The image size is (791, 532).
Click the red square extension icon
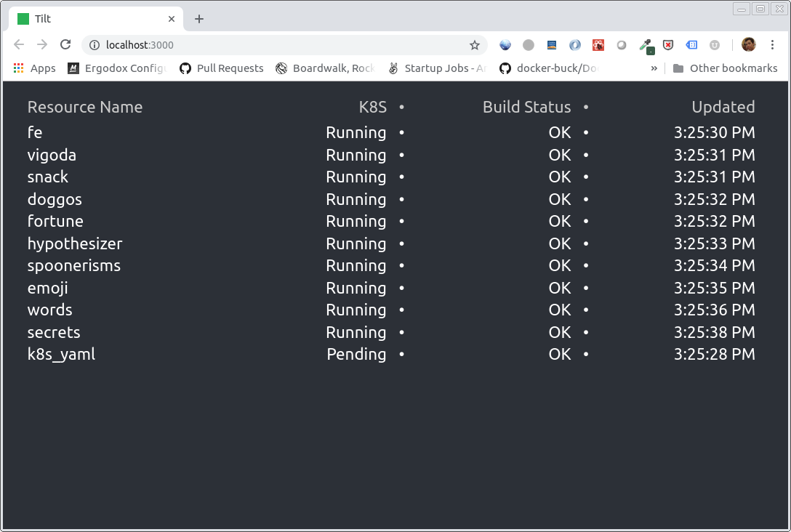click(598, 45)
